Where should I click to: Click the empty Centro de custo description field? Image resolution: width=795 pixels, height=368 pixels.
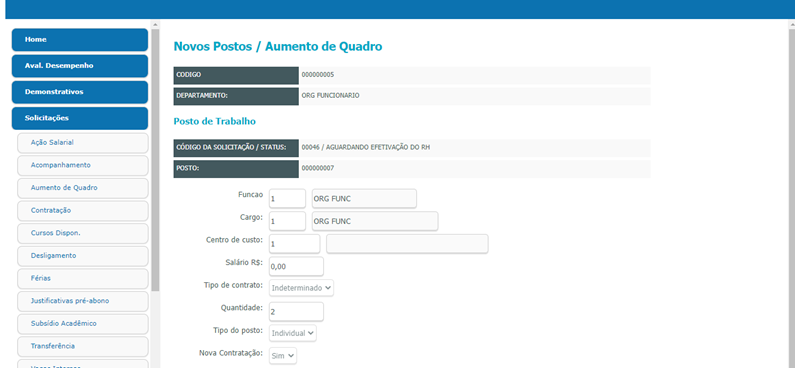pyautogui.click(x=407, y=244)
